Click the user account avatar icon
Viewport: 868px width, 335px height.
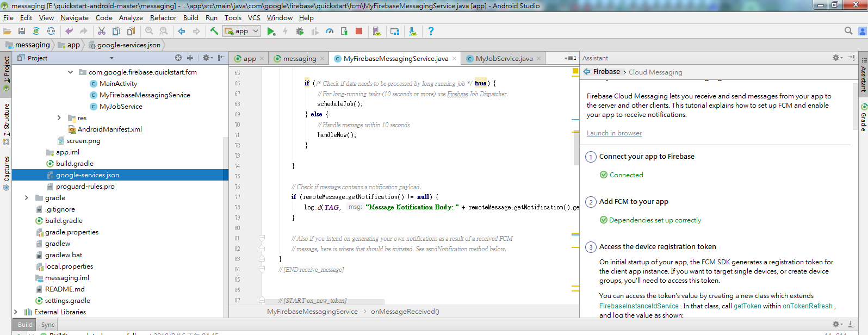(863, 31)
